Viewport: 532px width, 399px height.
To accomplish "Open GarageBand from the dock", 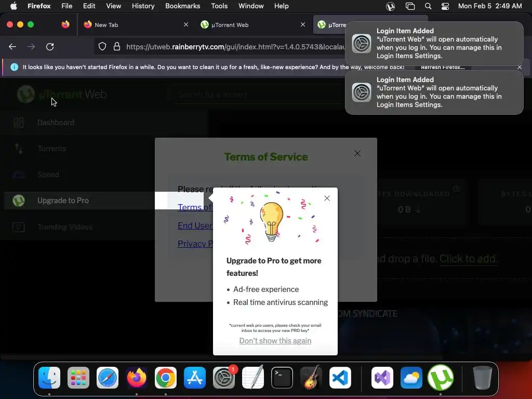I will tap(311, 377).
